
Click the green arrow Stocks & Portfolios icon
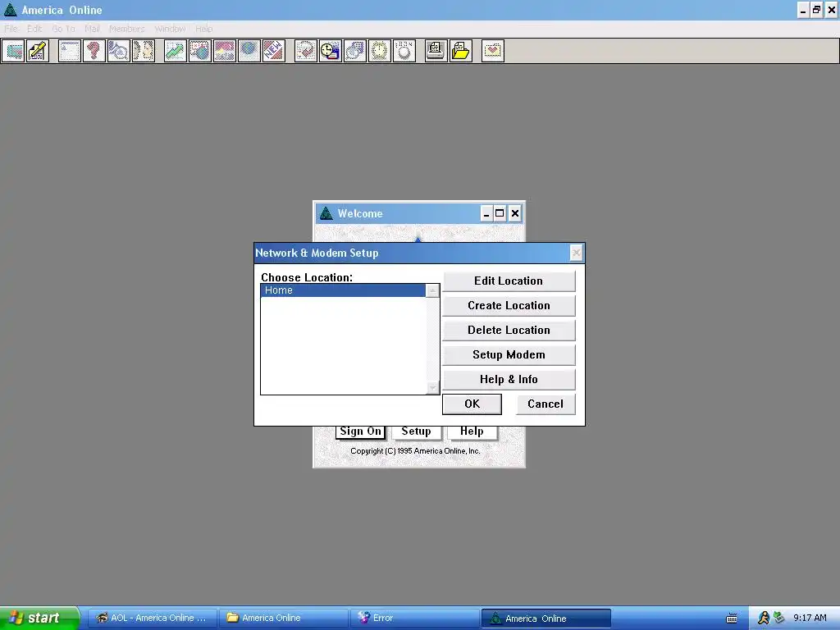[176, 51]
